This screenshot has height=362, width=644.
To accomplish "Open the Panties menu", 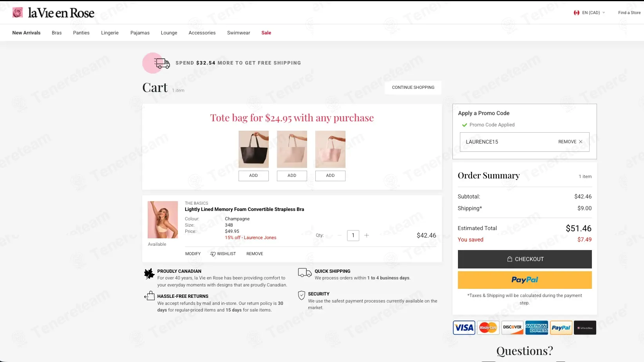I will [81, 33].
